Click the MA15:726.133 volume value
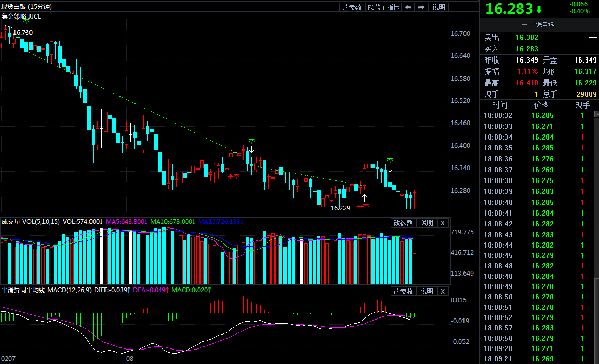 tap(221, 221)
